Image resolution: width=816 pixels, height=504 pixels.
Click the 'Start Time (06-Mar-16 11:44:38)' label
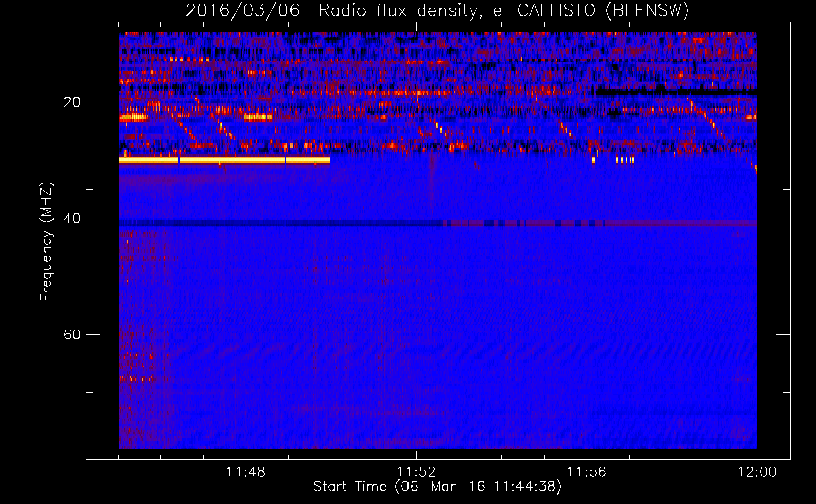(437, 487)
